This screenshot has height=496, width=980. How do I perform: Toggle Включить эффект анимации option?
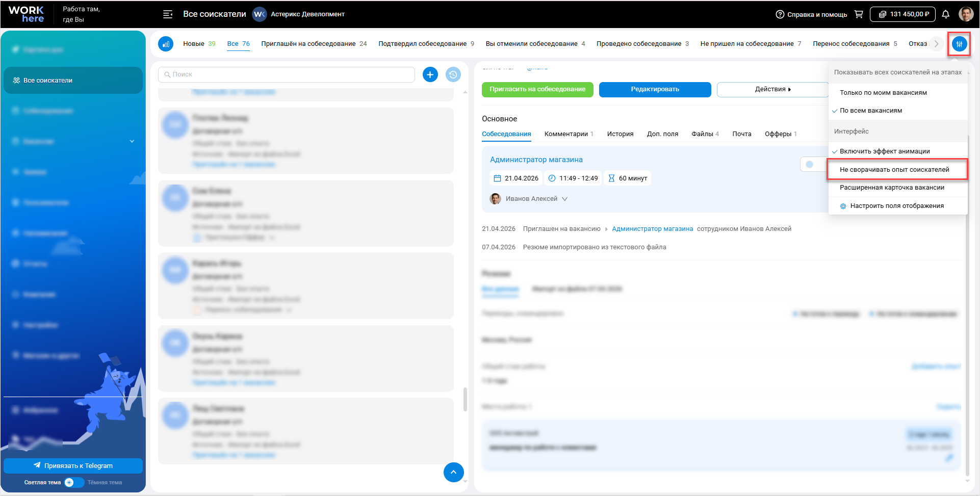[x=898, y=151]
